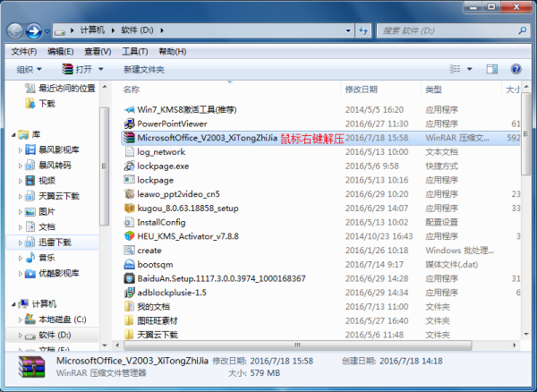The image size is (537, 392).
Task: Click the 天翼云下载 folder icon in file list
Action: [129, 335]
